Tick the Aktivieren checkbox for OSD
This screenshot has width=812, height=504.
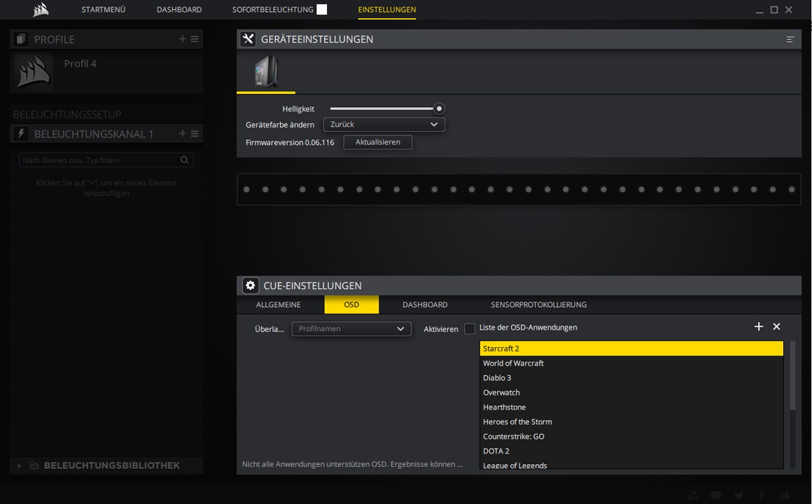[470, 329]
